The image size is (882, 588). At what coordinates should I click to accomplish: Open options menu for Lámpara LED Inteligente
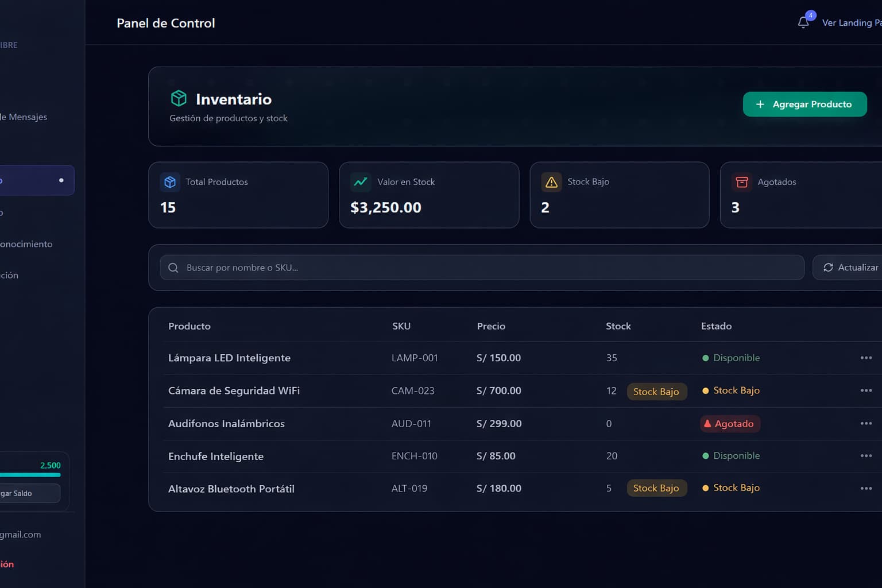coord(866,358)
